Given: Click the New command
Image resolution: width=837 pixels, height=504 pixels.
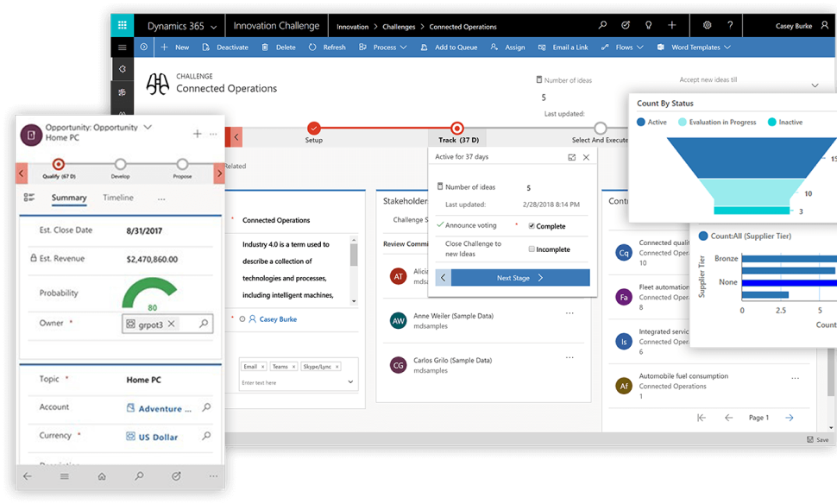Looking at the screenshot, I should 175,47.
